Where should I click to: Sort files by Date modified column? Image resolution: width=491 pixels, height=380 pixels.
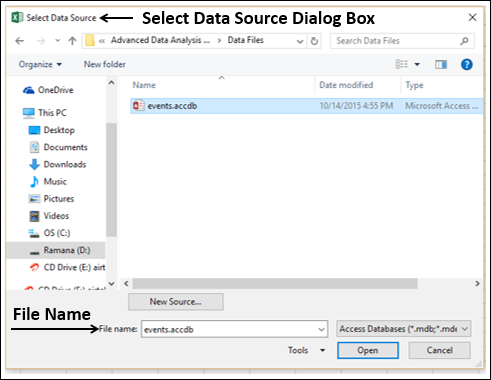[346, 85]
